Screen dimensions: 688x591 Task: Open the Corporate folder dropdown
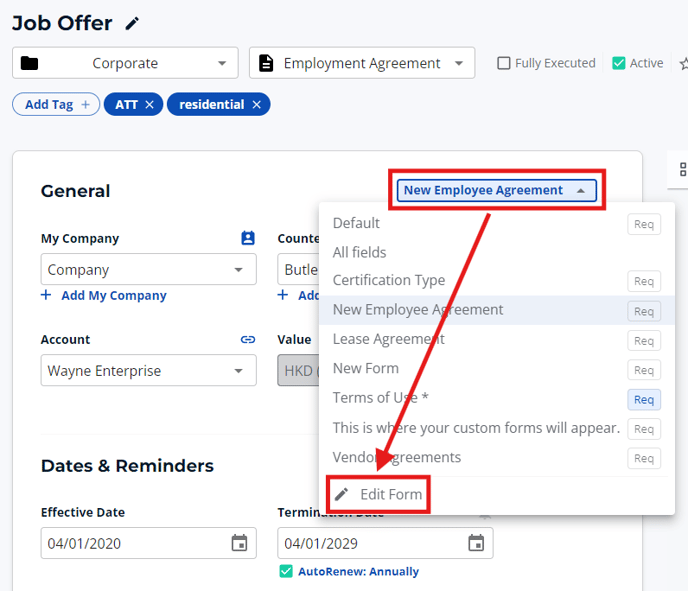125,63
